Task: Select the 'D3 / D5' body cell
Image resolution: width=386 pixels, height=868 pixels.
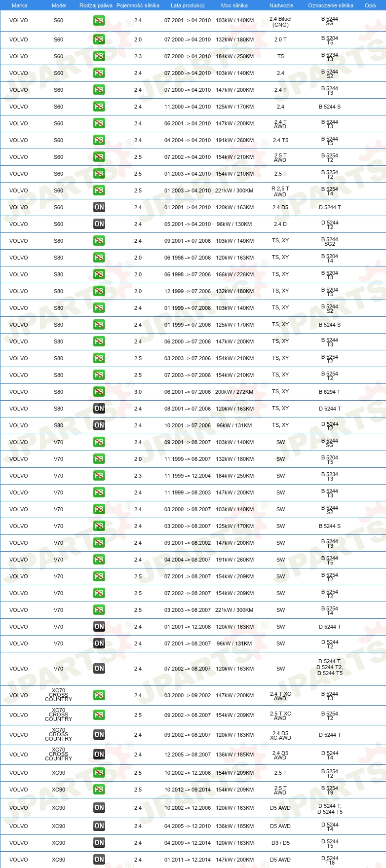Action: [280, 843]
